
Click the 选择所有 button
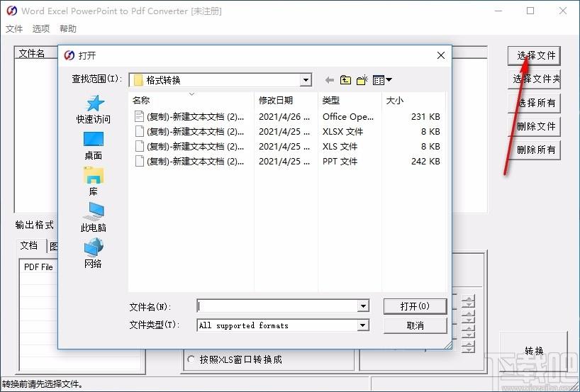coord(534,103)
